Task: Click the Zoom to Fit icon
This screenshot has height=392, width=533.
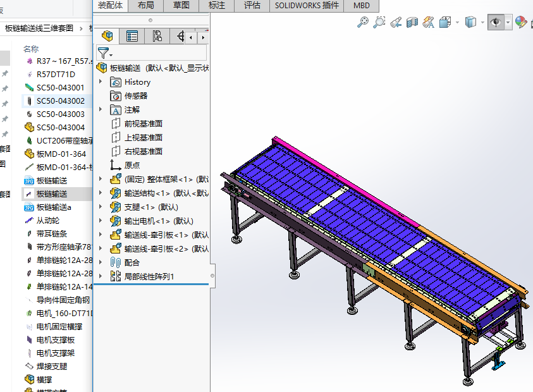Action: (363, 23)
